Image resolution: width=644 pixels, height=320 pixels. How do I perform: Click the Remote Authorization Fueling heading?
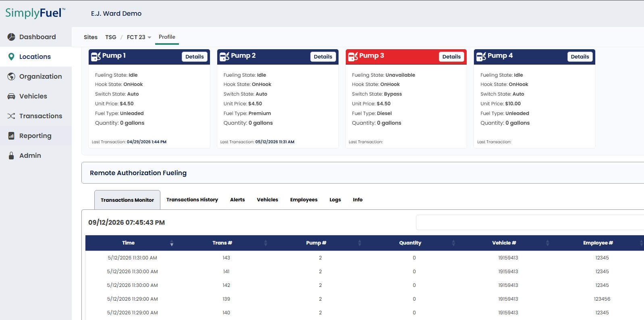point(138,173)
